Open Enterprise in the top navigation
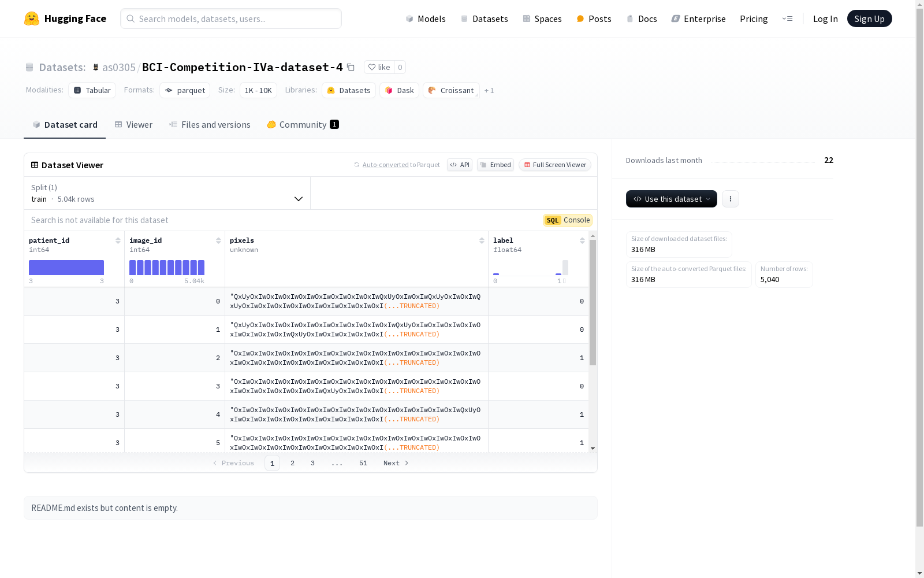 pos(698,18)
